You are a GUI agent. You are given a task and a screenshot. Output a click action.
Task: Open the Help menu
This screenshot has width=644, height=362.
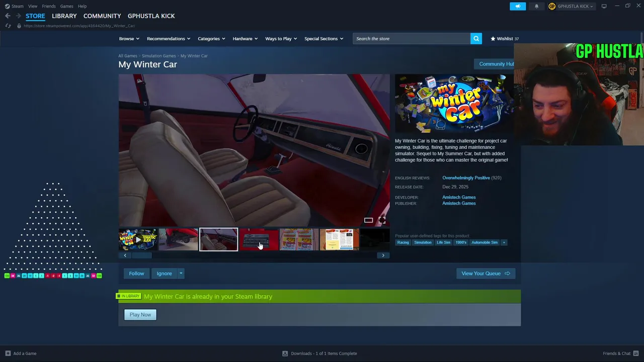[82, 6]
